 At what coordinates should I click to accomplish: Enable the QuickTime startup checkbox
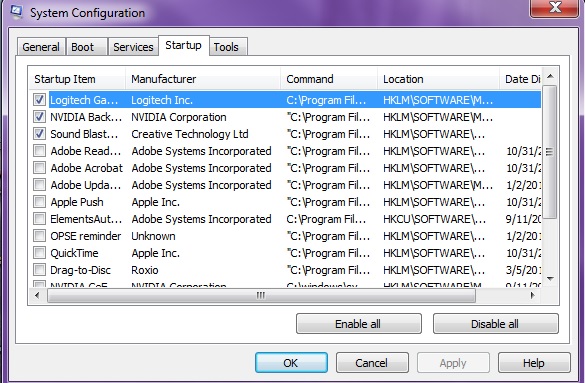40,253
